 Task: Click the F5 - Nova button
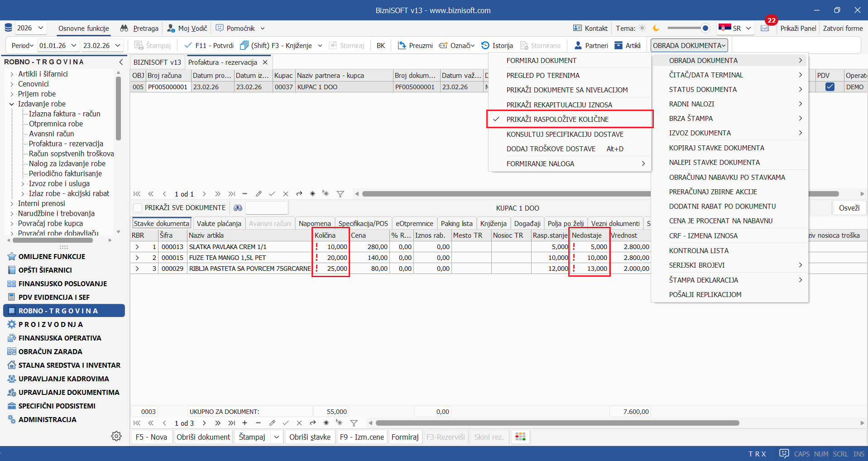151,437
